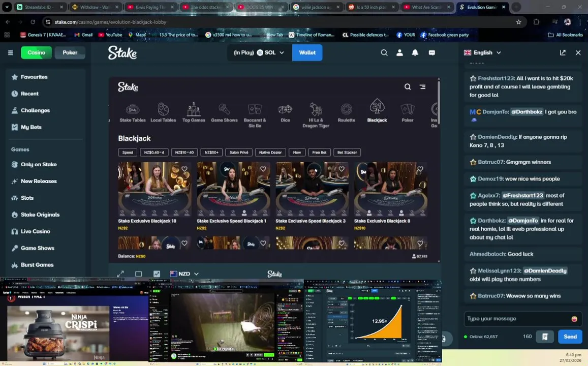The height and width of the screenshot is (366, 588).
Task: Switch to the Withdraw browser tab
Action: pos(95,7)
